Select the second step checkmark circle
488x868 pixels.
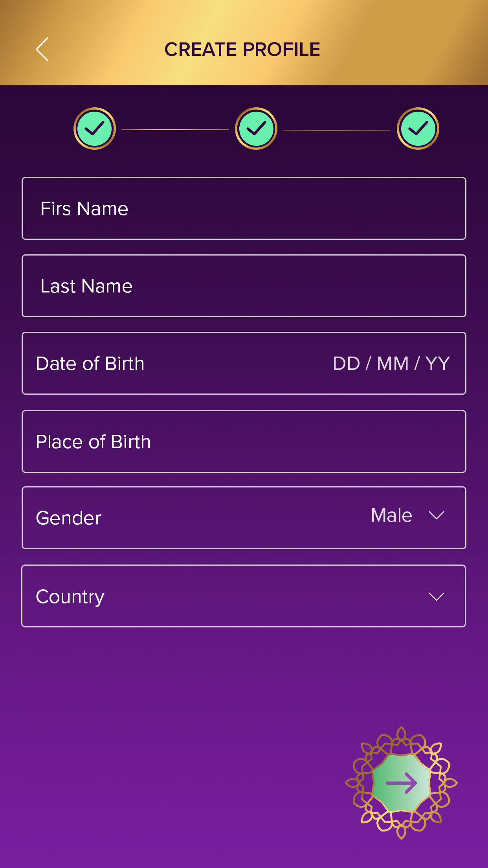click(256, 129)
